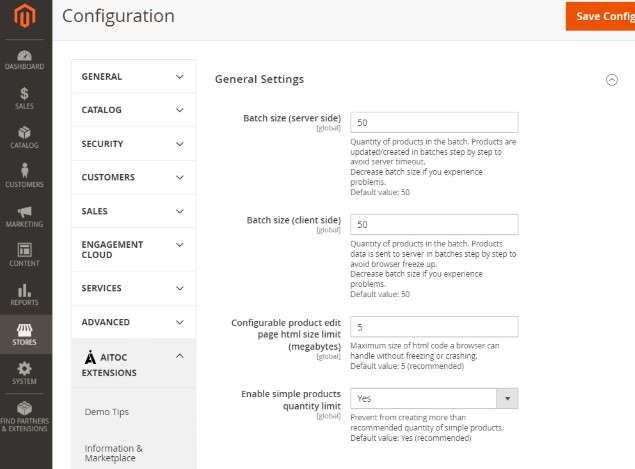635x469 pixels.
Task: Open the Reports bar chart icon
Action: [x=24, y=290]
